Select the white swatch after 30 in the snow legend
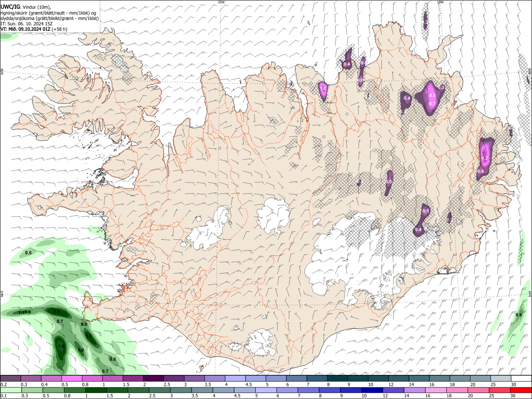This screenshot has width=532, height=399. (x=521, y=378)
